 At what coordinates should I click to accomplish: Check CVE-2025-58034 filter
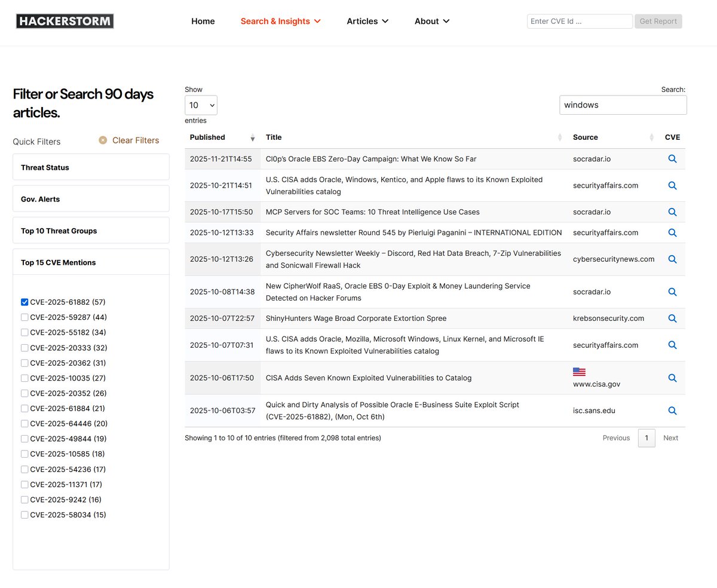click(x=24, y=515)
